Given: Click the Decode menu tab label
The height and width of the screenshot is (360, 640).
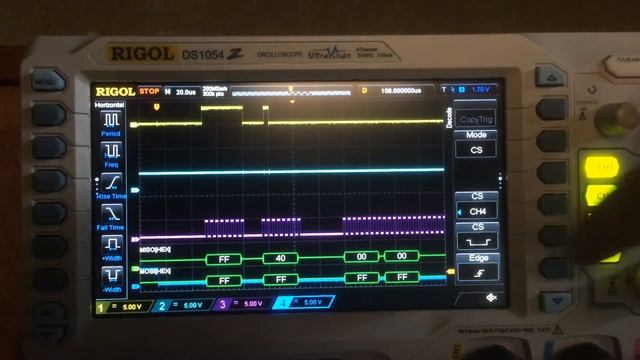Looking at the screenshot, I should coord(449,118).
